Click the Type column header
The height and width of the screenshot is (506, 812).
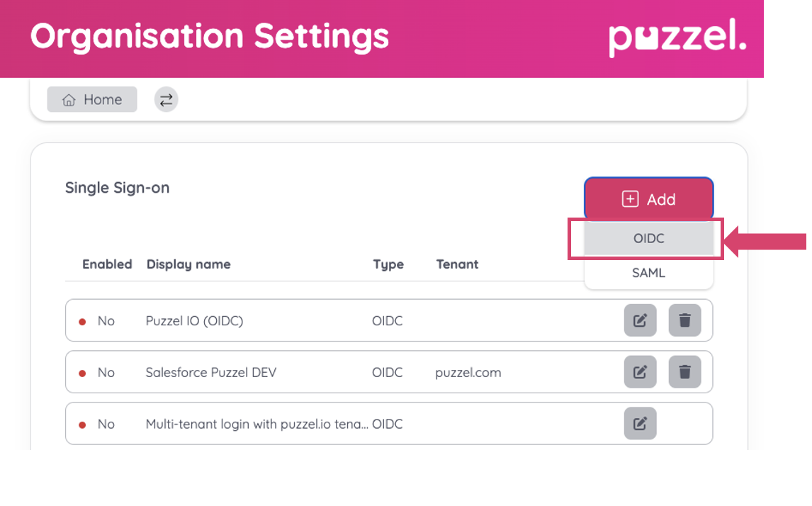pyautogui.click(x=388, y=264)
